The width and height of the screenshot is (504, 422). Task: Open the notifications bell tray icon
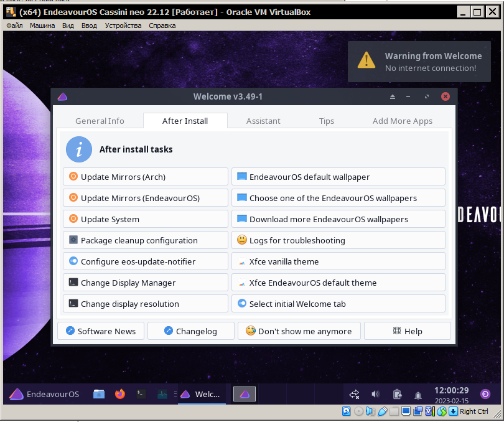418,395
